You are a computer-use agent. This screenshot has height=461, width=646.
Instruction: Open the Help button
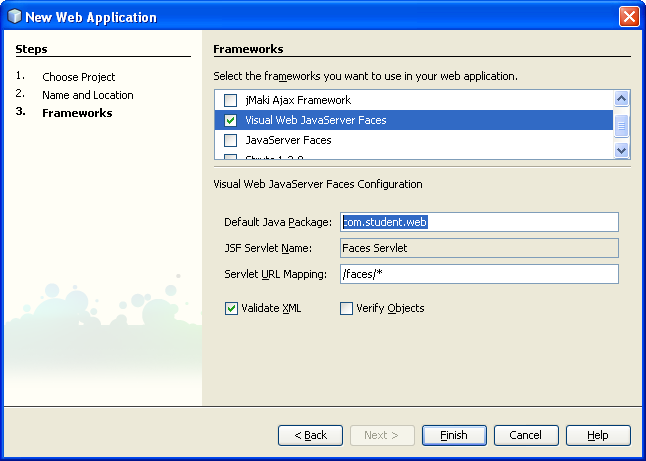coord(598,435)
